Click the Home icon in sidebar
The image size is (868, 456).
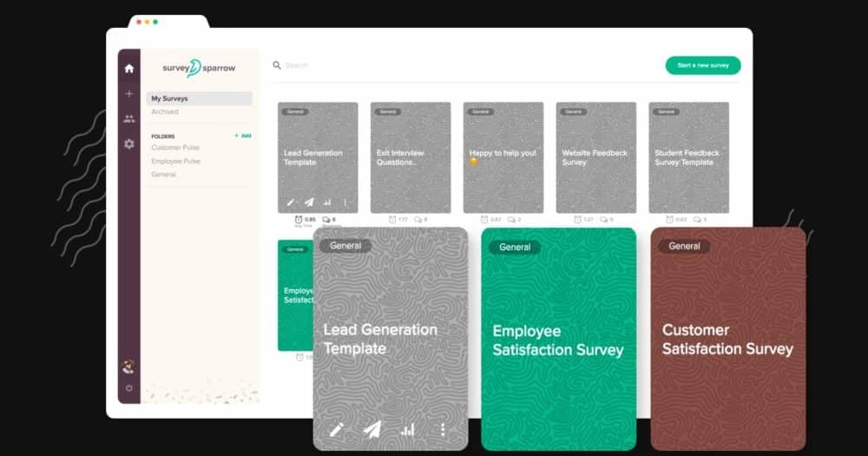129,69
